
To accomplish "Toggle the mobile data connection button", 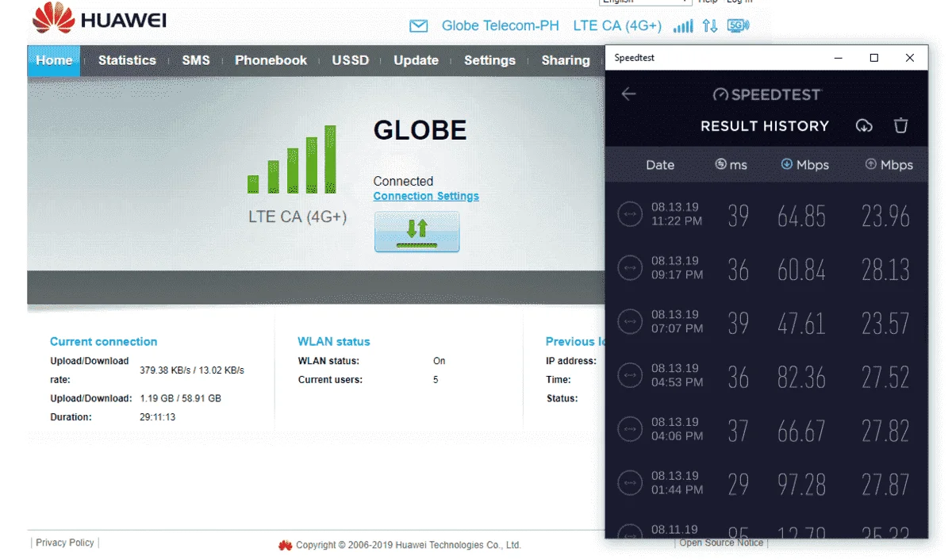I will pyautogui.click(x=416, y=232).
